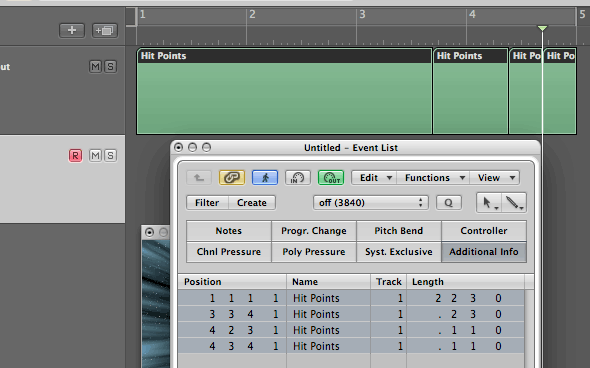590x368 pixels.
Task: Close the Event List window
Action: pyautogui.click(x=179, y=148)
